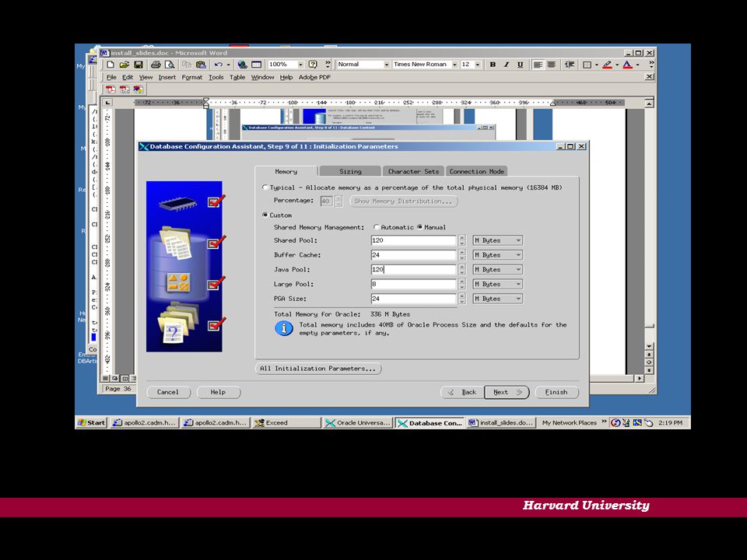Apply Italic formatting in Word
Image resolution: width=747 pixels, height=560 pixels.
[x=507, y=65]
